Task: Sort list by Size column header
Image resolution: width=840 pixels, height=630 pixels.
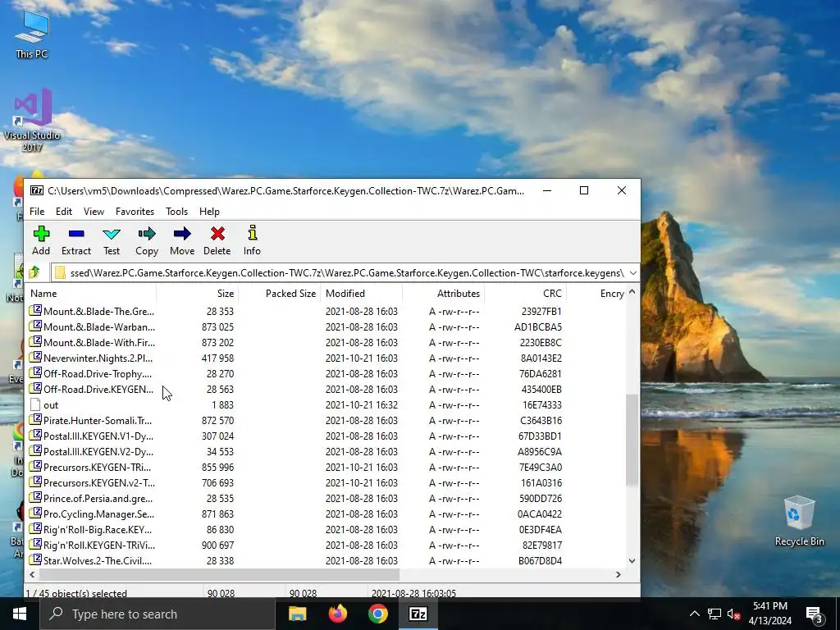Action: pyautogui.click(x=197, y=294)
